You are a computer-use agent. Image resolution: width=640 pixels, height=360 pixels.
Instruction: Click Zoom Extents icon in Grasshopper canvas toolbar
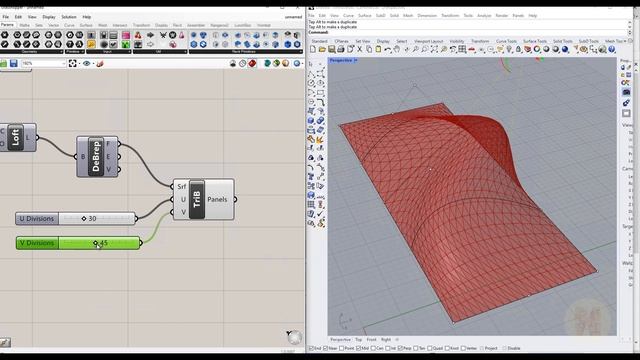[x=72, y=63]
